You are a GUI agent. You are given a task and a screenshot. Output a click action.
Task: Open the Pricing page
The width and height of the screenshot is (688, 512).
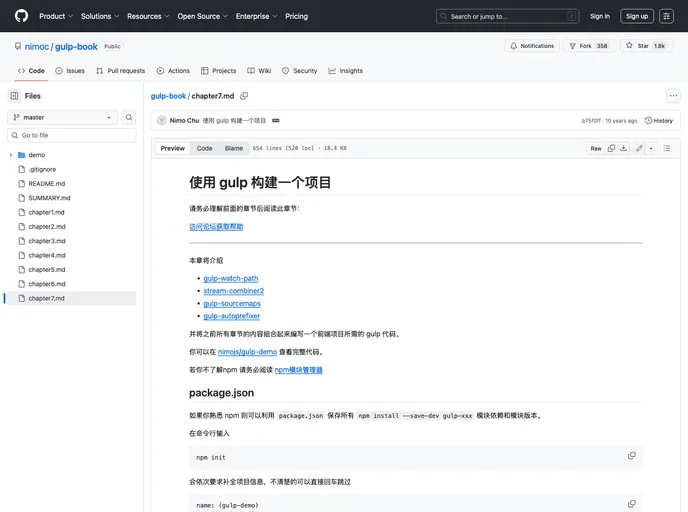pyautogui.click(x=297, y=16)
